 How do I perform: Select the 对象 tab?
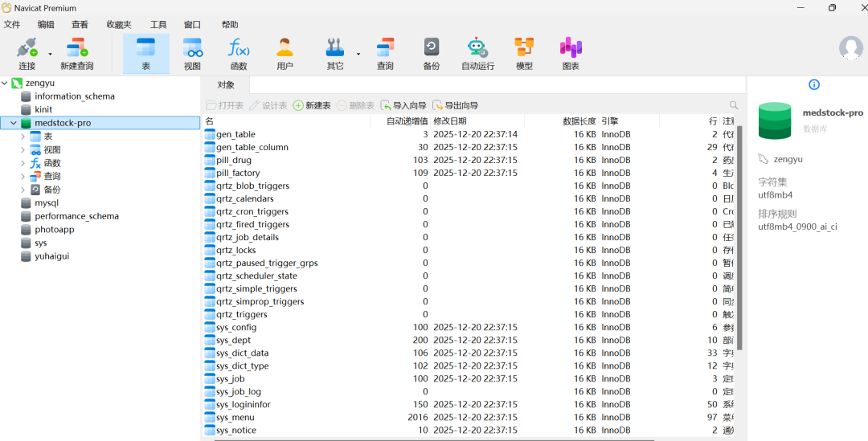(x=226, y=85)
